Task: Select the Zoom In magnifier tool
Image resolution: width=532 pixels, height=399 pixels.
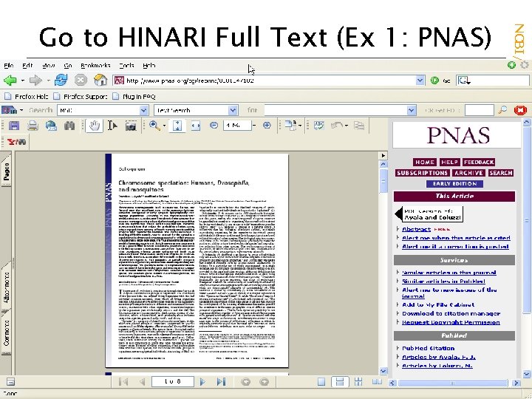Action: coord(154,126)
